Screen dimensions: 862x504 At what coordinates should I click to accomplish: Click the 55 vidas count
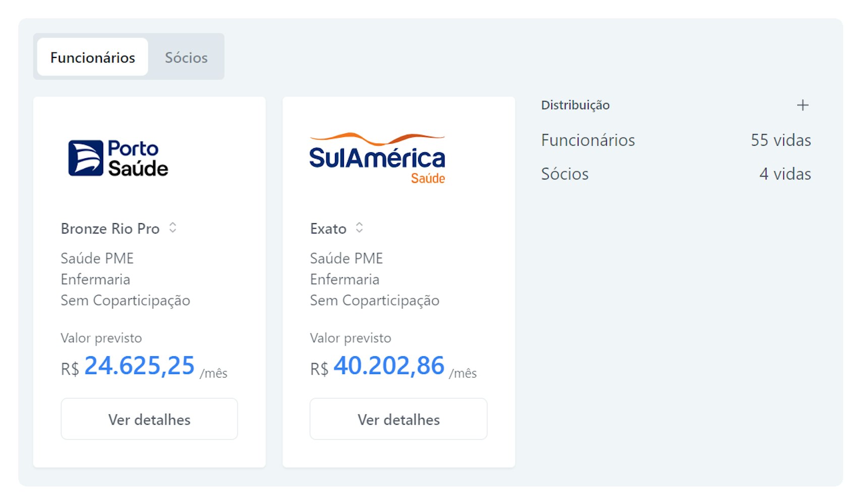click(x=781, y=140)
